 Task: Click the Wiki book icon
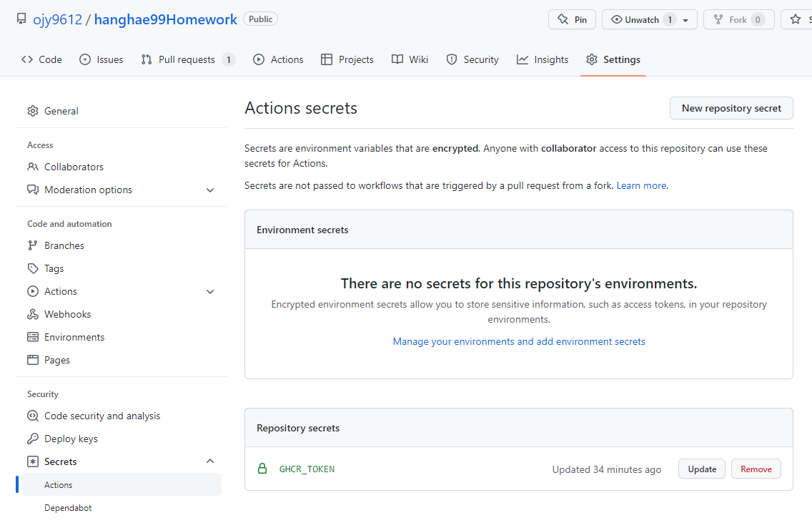[397, 59]
